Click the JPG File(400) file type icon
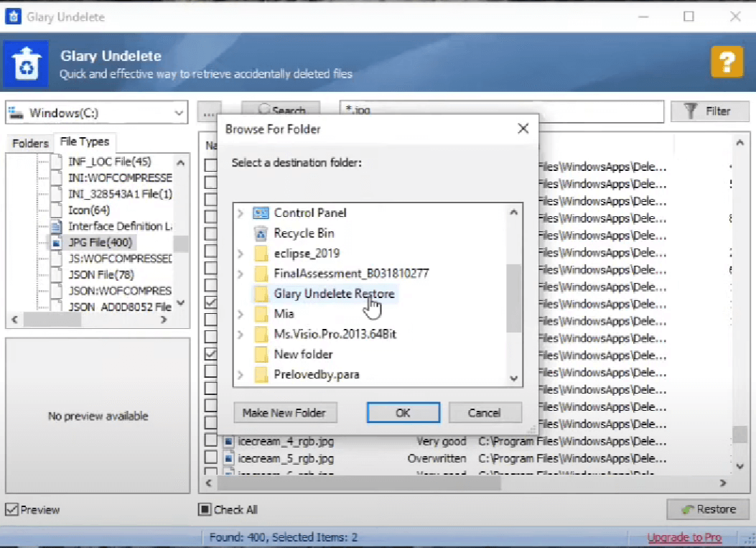Screen dimensions: 756x548 tap(57, 242)
